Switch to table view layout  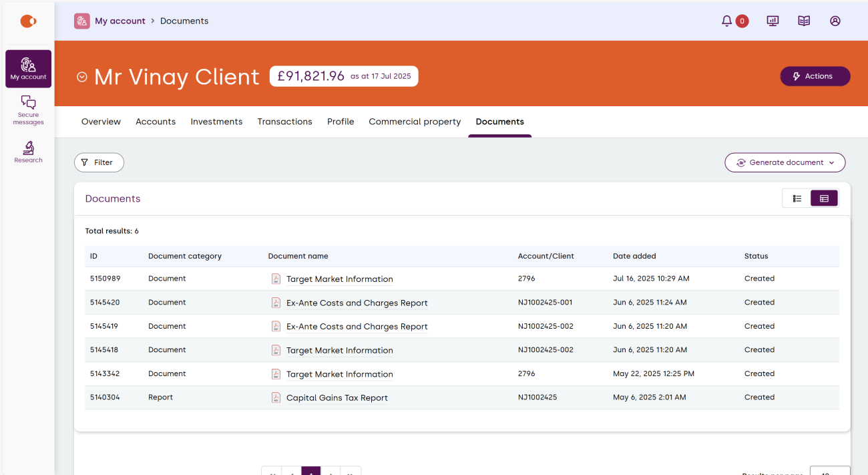point(824,198)
